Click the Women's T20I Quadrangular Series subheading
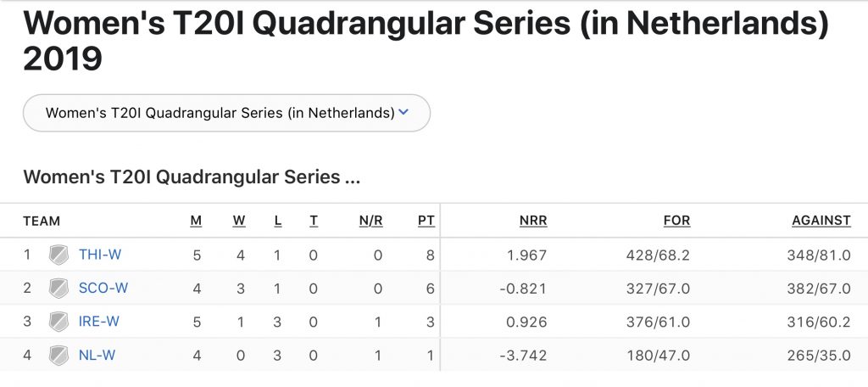Viewport: 868px width, 387px height. tap(192, 177)
